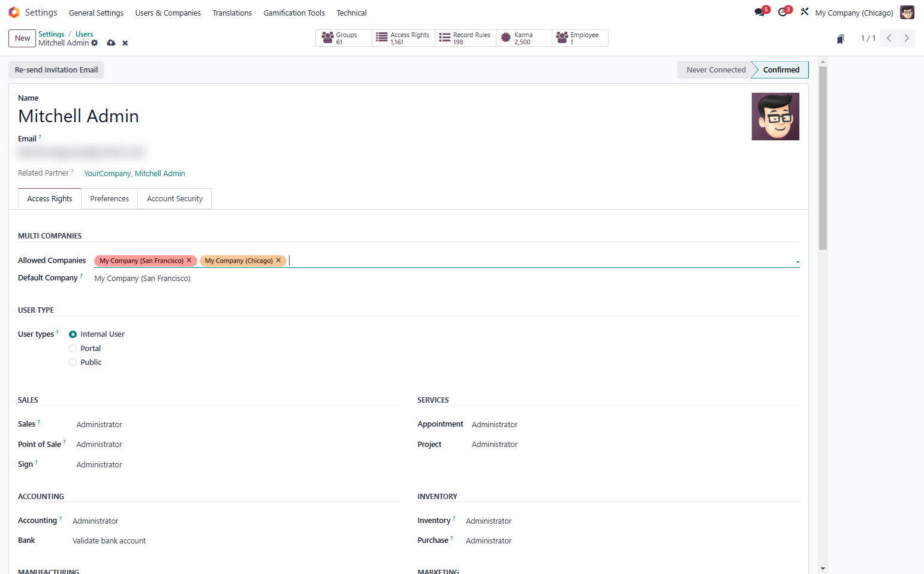This screenshot has height=574, width=924.
Task: Open the activities clock icon
Action: pos(782,13)
